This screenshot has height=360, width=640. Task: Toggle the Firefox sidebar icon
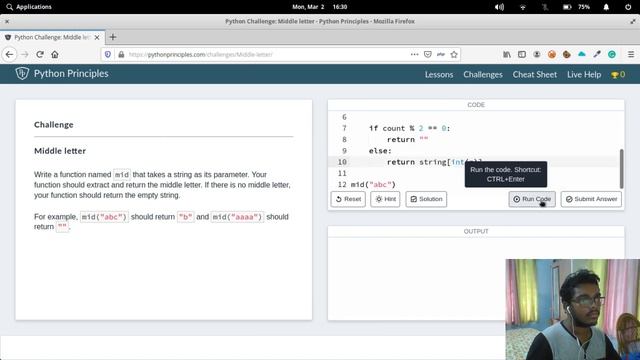click(522, 54)
